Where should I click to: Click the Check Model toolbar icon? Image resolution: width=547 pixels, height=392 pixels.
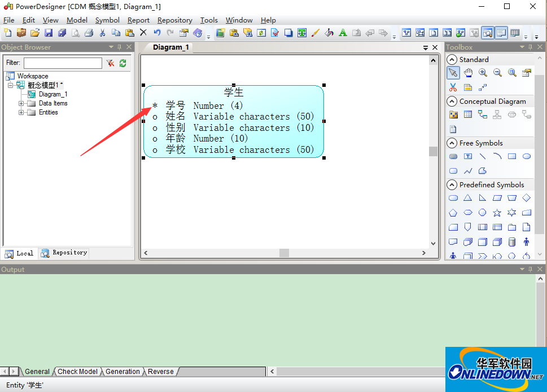click(275, 33)
